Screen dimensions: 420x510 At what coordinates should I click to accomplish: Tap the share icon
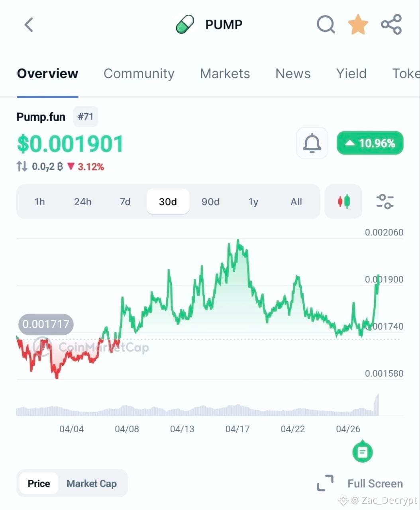coord(391,25)
